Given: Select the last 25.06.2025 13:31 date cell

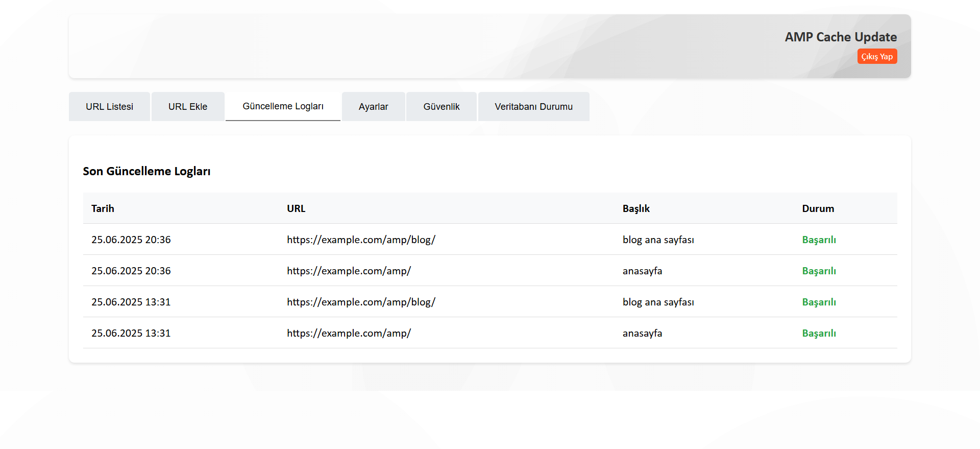Looking at the screenshot, I should tap(131, 333).
